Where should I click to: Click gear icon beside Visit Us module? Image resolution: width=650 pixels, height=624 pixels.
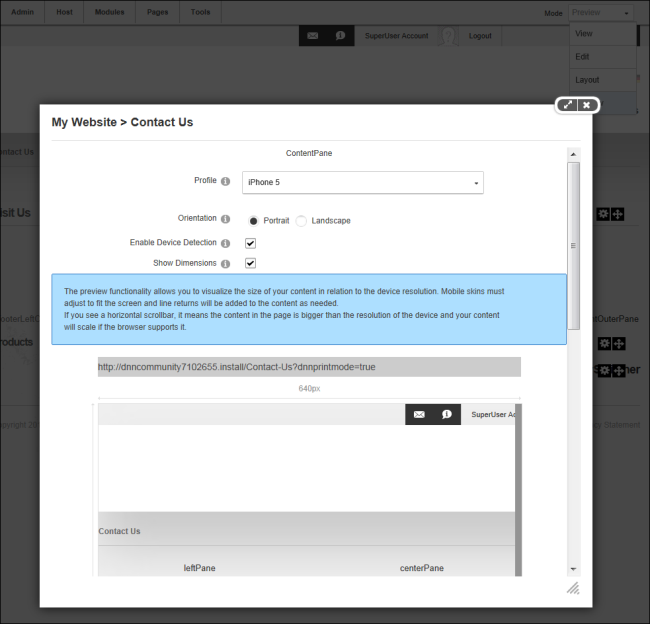tap(603, 214)
